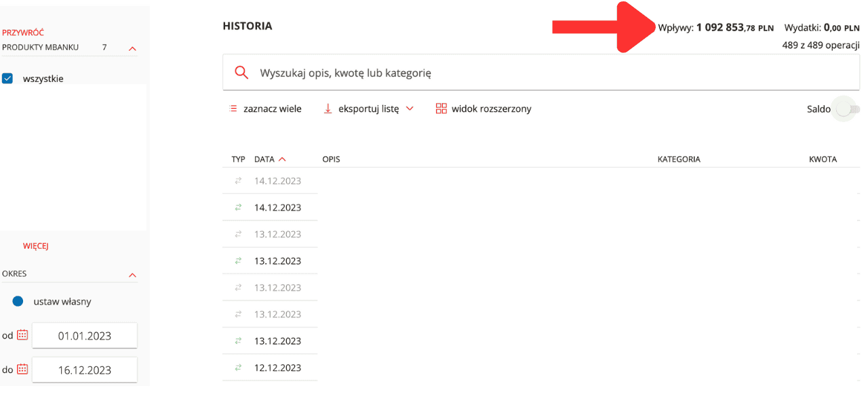Open the 'do' calendar picker icon

pyautogui.click(x=22, y=370)
